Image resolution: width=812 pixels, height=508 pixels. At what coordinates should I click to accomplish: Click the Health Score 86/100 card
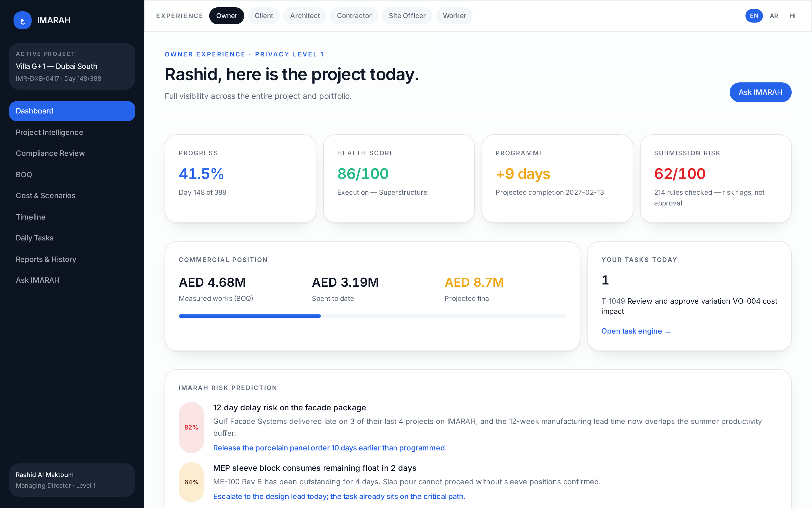[399, 179]
